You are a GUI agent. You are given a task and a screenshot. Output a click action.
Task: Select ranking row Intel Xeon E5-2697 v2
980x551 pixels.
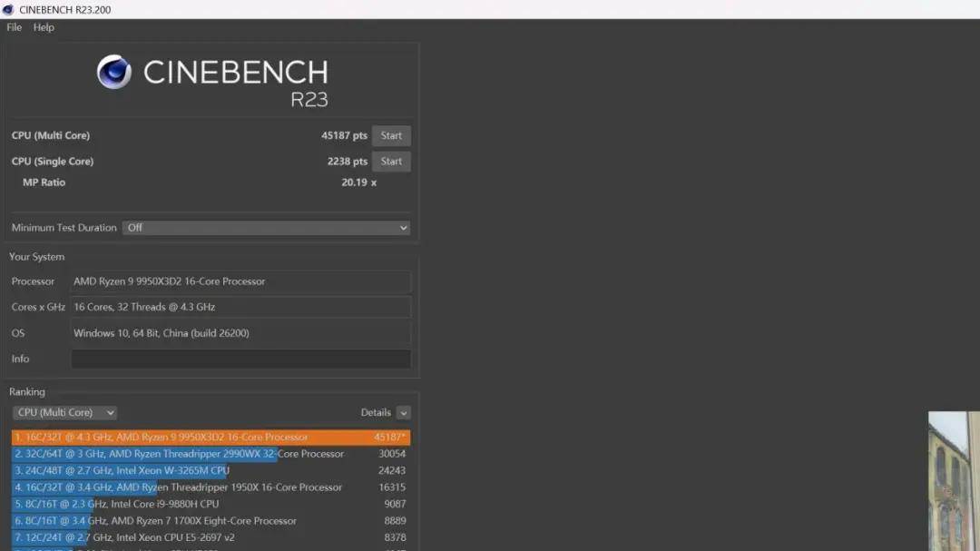[211, 537]
